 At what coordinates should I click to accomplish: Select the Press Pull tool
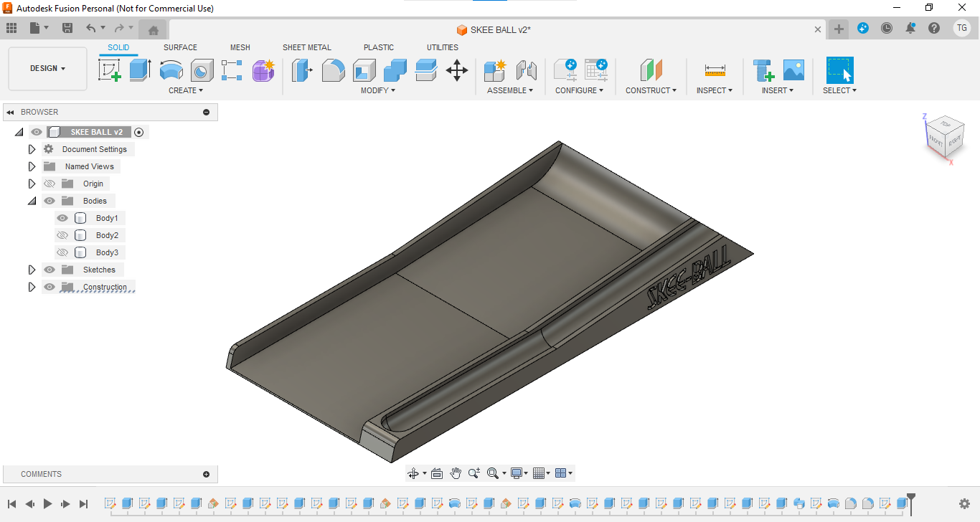click(303, 70)
